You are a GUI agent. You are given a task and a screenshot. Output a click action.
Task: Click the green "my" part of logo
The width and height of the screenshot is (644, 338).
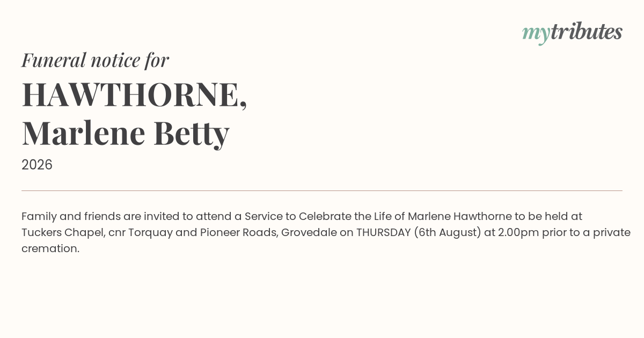(536, 34)
